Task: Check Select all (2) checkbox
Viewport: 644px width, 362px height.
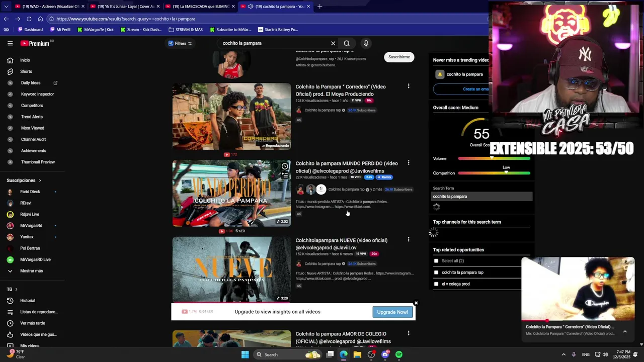Action: click(436, 261)
